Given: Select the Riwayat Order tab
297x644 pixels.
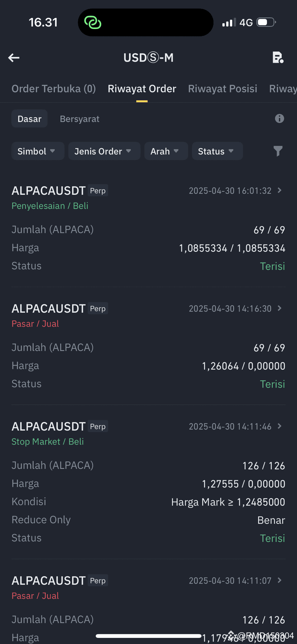Looking at the screenshot, I should coord(142,89).
